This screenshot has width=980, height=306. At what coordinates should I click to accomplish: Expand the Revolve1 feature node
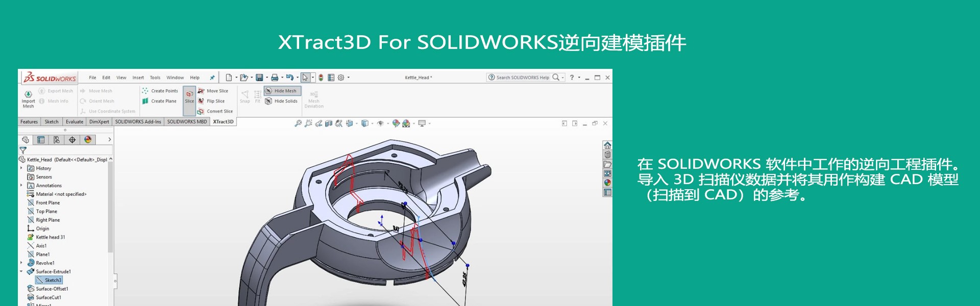[x=21, y=263]
